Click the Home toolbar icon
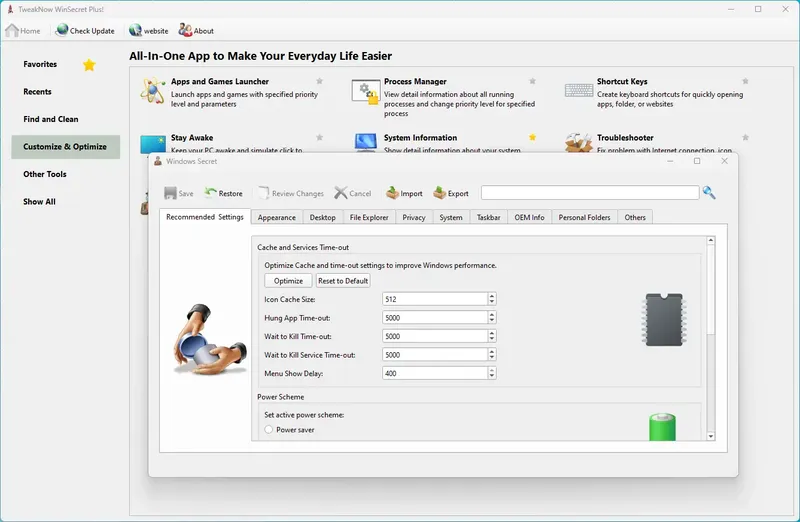The image size is (800, 522). [12, 31]
